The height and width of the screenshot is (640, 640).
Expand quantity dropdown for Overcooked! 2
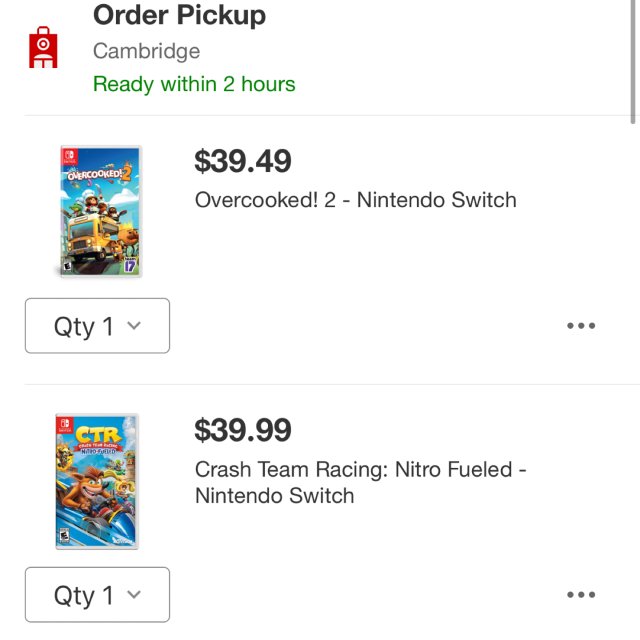[x=97, y=326]
